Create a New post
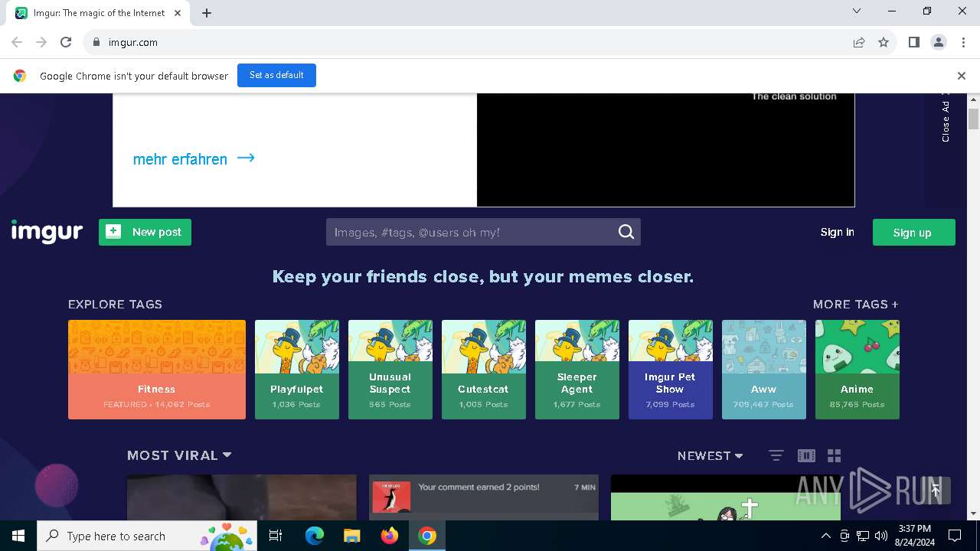The image size is (980, 551). [x=145, y=232]
